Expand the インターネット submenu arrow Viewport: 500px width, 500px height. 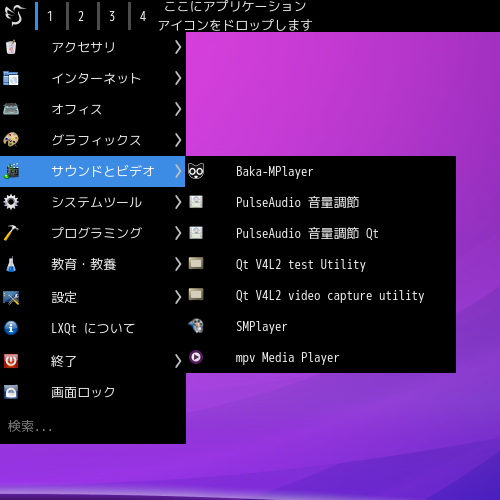pos(178,78)
